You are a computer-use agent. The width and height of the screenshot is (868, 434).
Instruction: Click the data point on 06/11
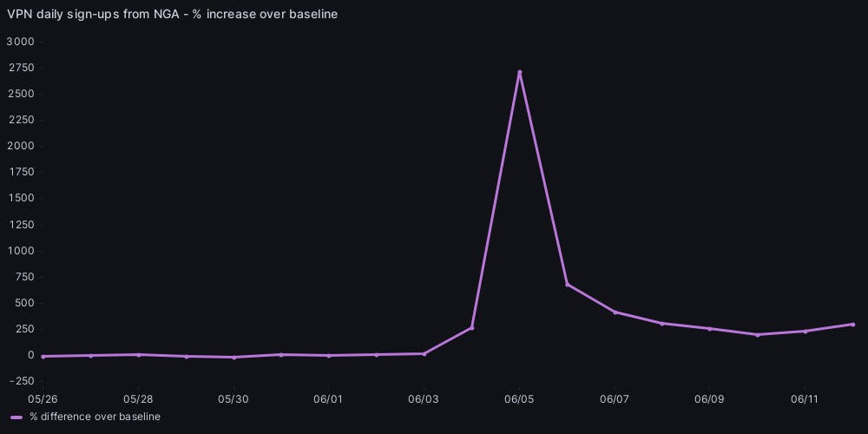pos(806,332)
